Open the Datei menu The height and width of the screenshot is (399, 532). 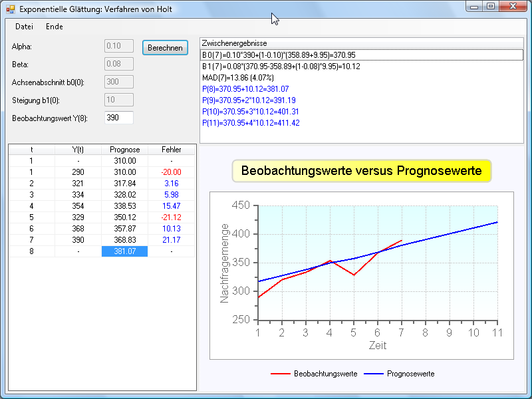(24, 27)
